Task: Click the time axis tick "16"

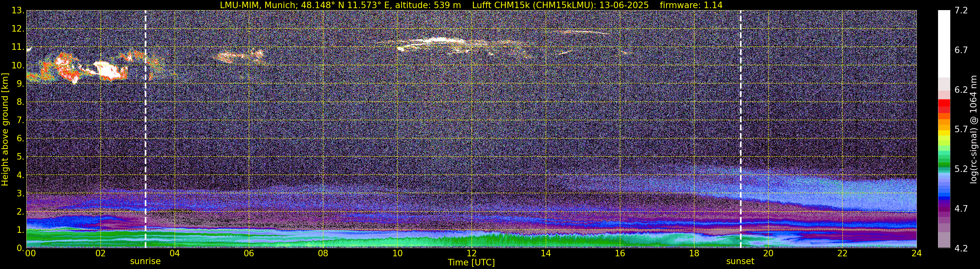Action: 620,253
